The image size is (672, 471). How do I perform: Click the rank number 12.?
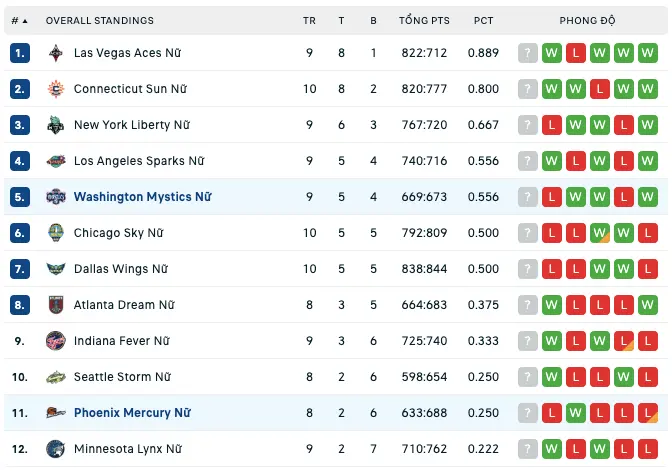tap(20, 449)
